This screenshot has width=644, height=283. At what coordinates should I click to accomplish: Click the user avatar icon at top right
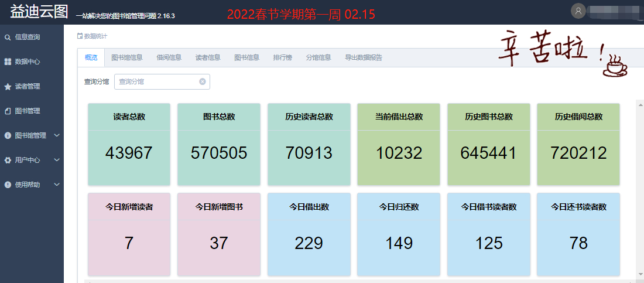coord(578,11)
